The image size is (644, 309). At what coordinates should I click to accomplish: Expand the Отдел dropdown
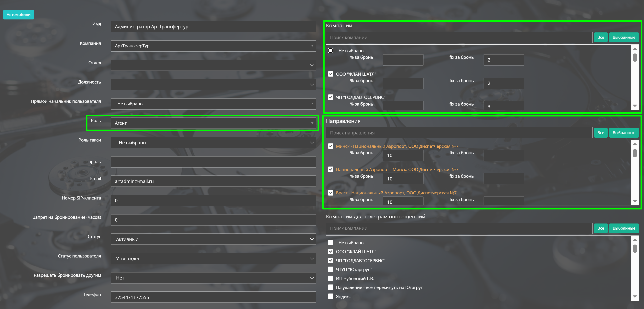(213, 65)
